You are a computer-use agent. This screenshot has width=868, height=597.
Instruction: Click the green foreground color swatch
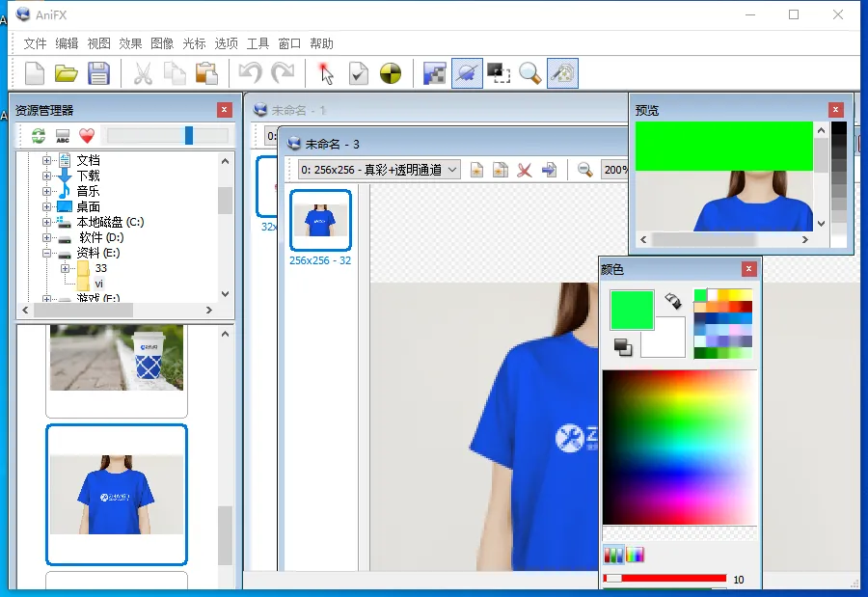click(632, 310)
